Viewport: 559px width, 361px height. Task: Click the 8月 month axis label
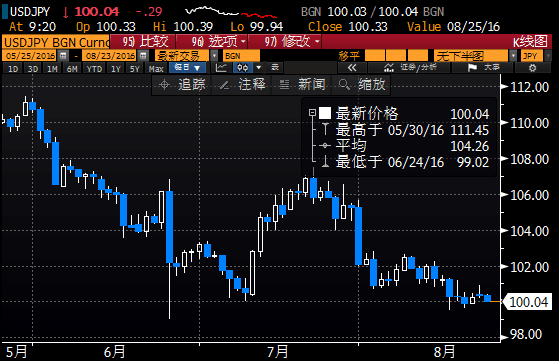pos(445,352)
